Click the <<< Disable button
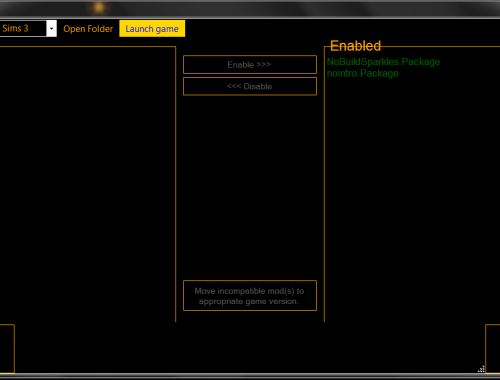500x380 pixels. pos(250,87)
